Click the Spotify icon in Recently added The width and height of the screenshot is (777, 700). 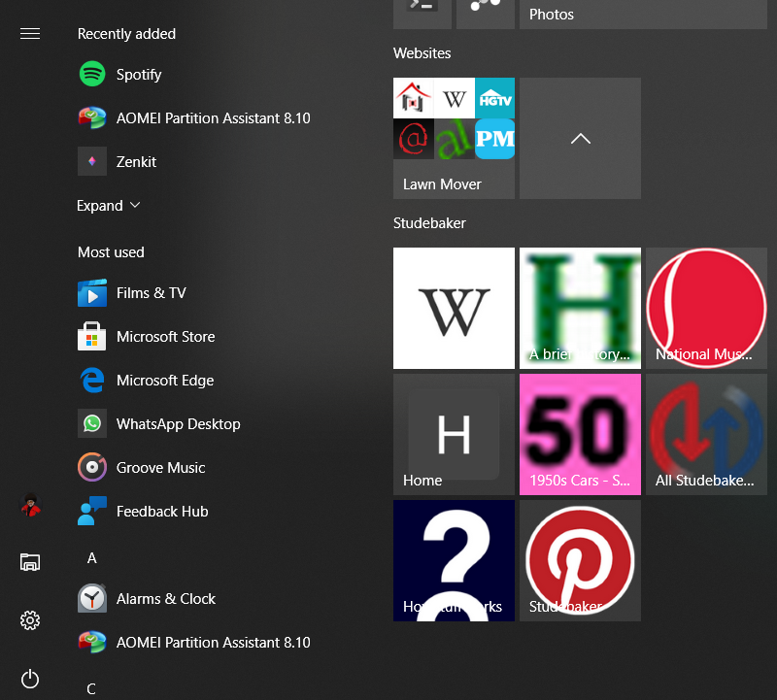point(92,74)
